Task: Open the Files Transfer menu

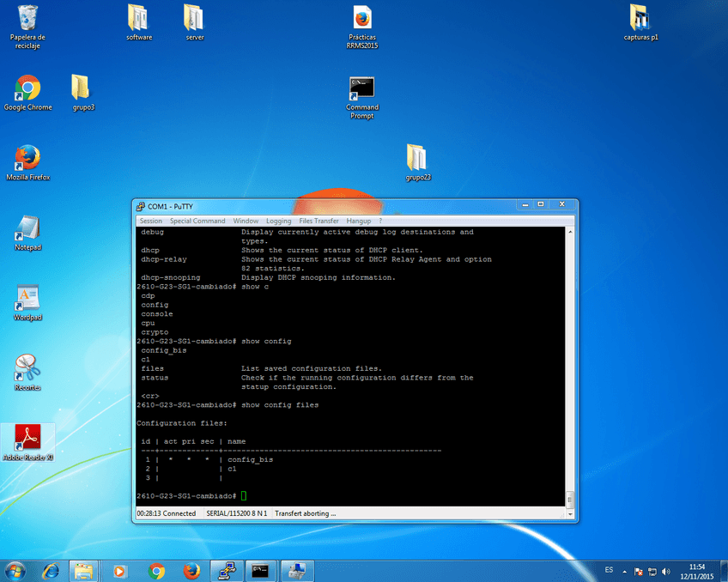Action: [318, 221]
